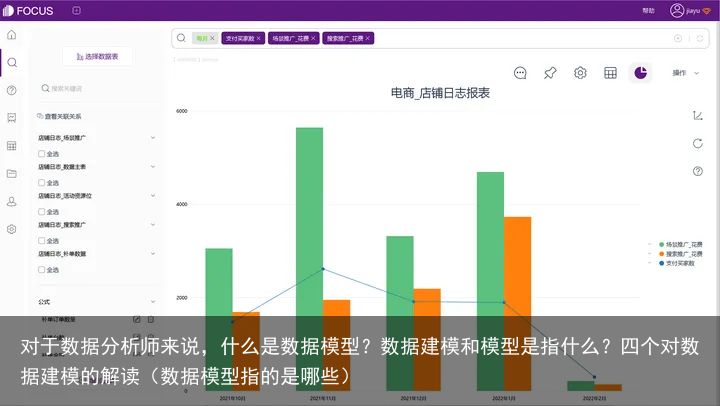Click the refresh icon at search bar end
720x406 pixels.
click(700, 38)
